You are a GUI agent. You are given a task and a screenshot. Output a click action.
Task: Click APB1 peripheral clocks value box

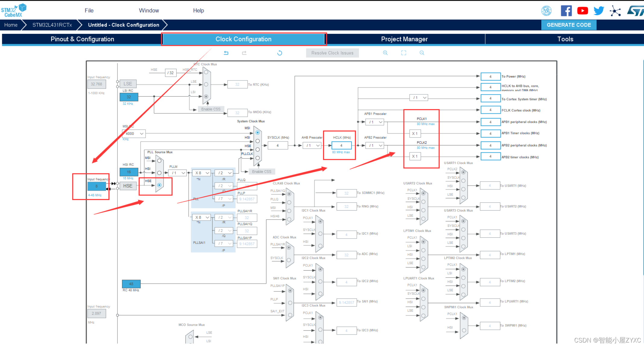click(490, 122)
